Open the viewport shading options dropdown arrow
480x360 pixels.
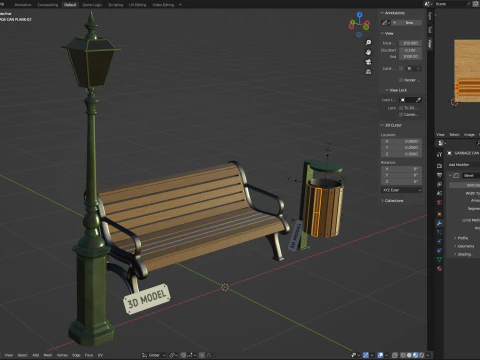coord(428,355)
